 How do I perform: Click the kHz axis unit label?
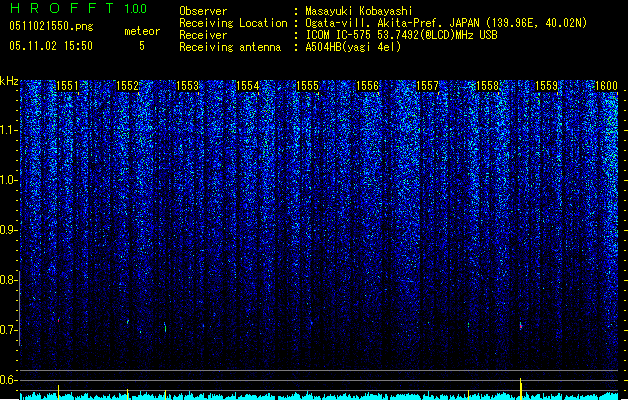tap(9, 81)
